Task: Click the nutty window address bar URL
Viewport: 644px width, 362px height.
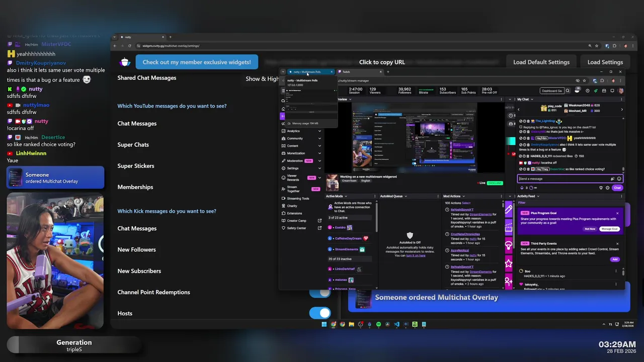Action: pos(171,46)
